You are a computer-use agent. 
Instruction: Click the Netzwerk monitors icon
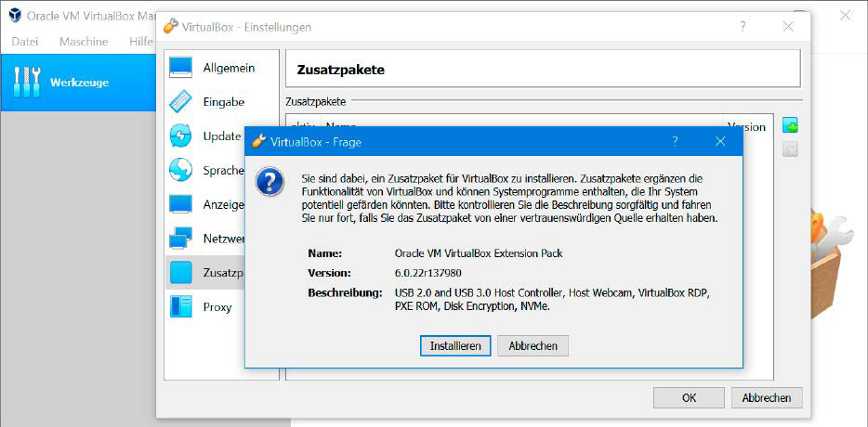181,239
